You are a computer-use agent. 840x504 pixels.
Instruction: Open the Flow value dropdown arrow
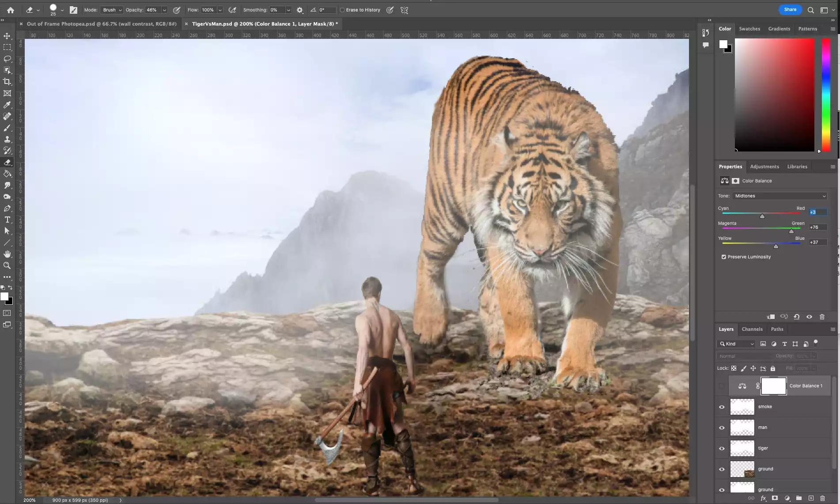pyautogui.click(x=220, y=10)
